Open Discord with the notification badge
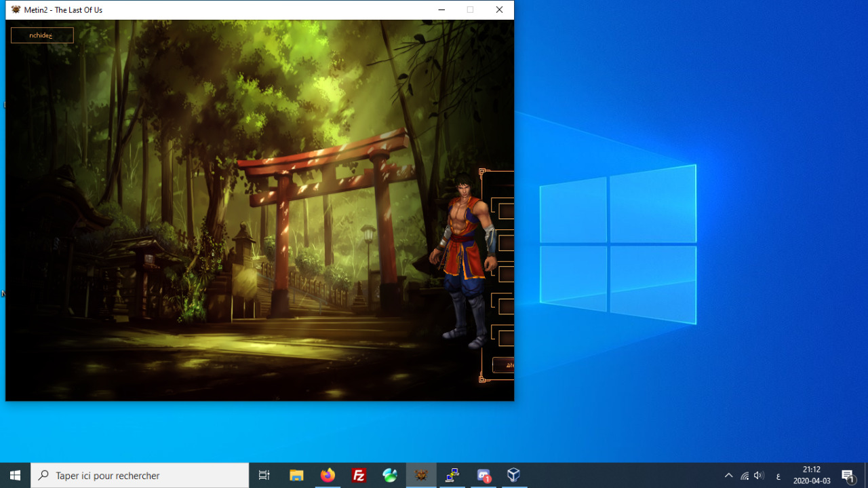The image size is (868, 488). [x=484, y=475]
